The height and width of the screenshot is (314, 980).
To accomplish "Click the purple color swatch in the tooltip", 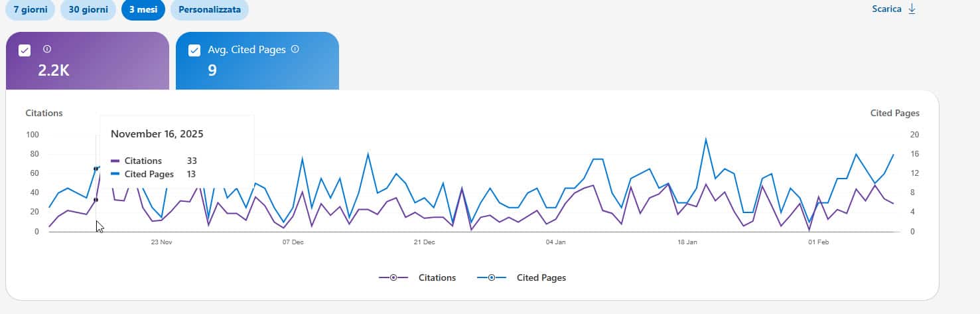I will [115, 161].
